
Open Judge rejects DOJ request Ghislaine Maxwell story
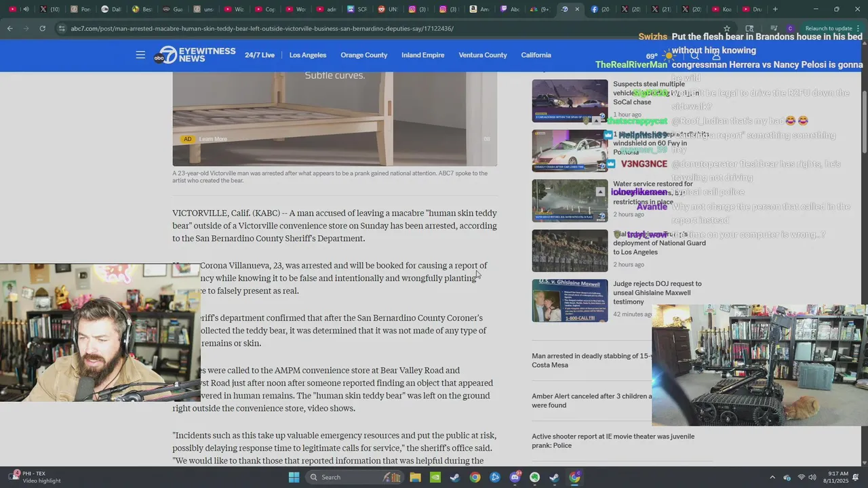point(657,293)
